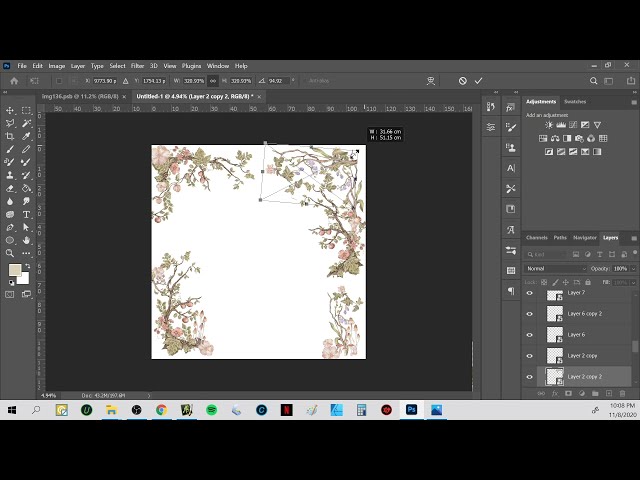Select the Brush tool

10,149
